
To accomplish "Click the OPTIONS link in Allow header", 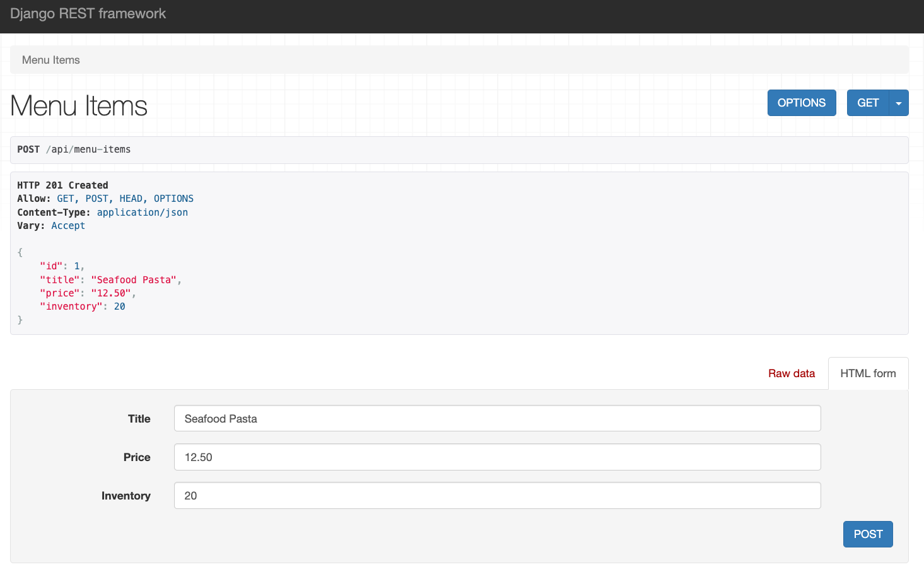I will [173, 198].
